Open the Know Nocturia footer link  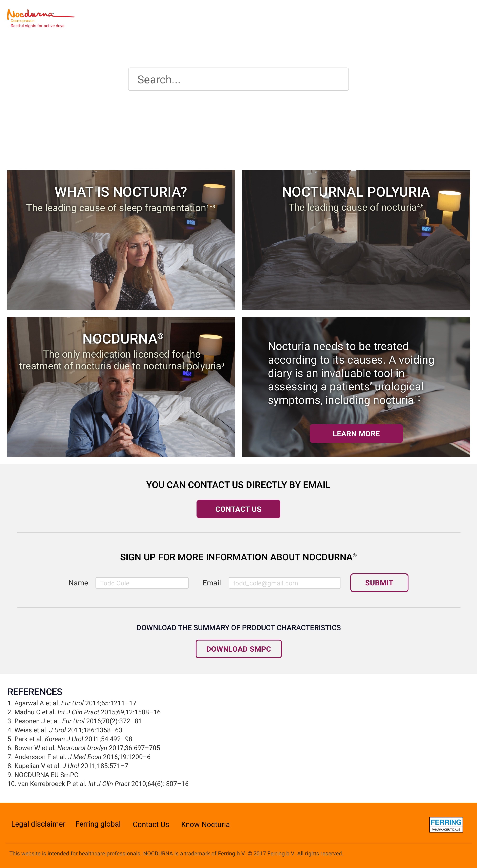pos(205,824)
